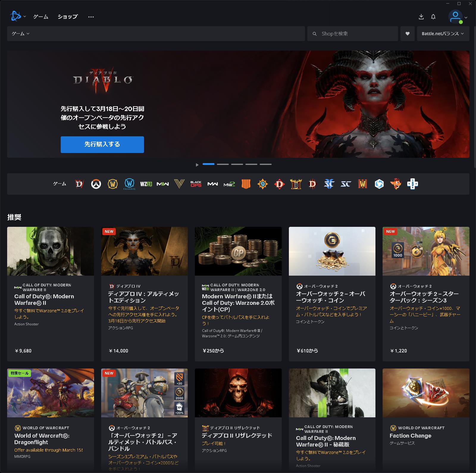This screenshot has width=476, height=473.
Task: Select the Modern Warfare II green icon
Action: click(x=163, y=184)
